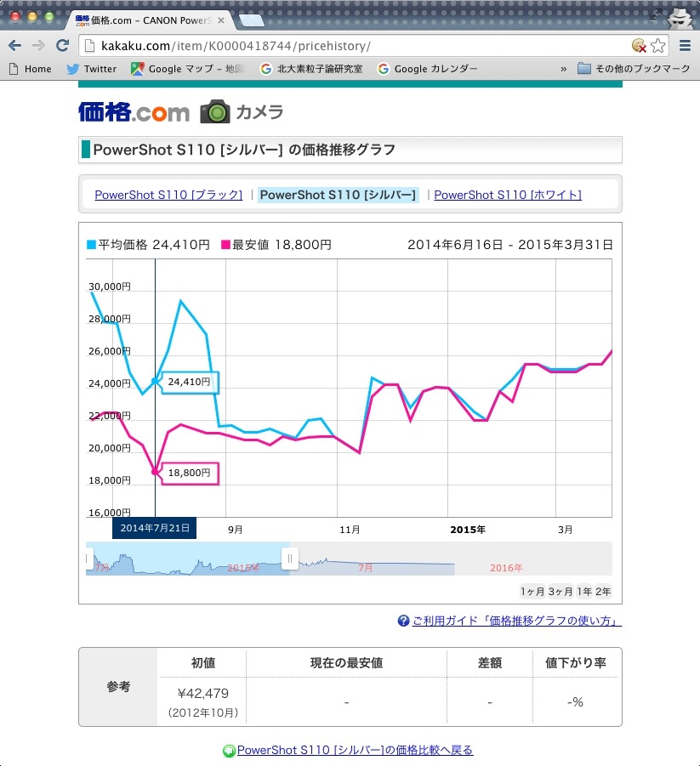
Task: Open the Chrome hamburger menu
Action: (685, 46)
